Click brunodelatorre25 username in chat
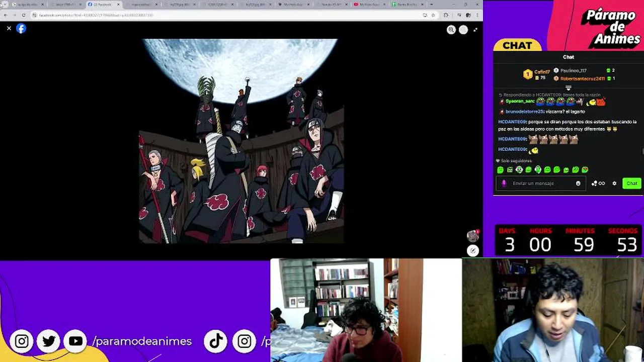644x362 pixels. (524, 112)
